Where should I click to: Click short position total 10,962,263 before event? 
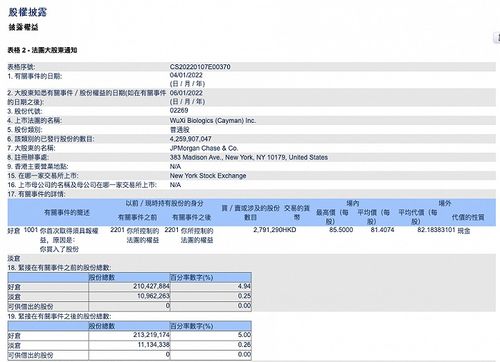[x=153, y=296]
